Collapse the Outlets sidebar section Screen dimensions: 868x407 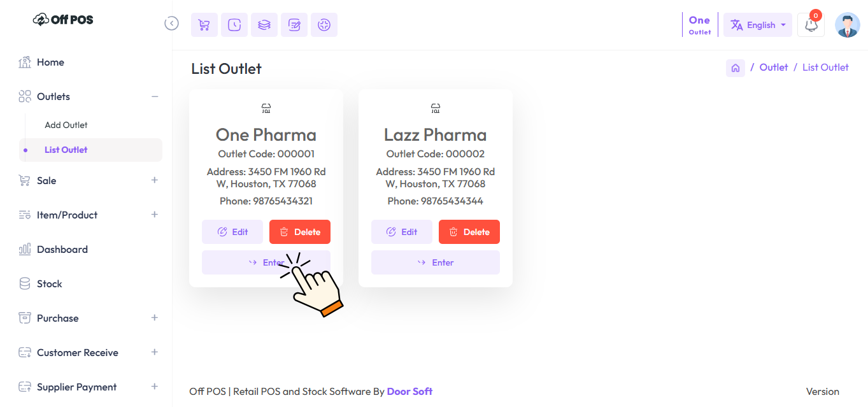tap(154, 96)
